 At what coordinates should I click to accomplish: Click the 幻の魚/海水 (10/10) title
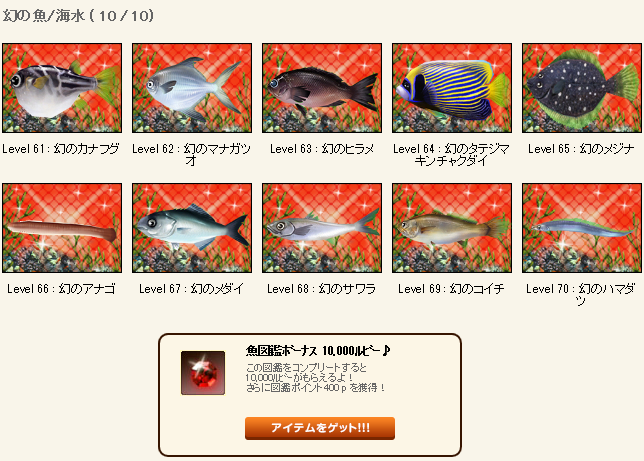[78, 16]
